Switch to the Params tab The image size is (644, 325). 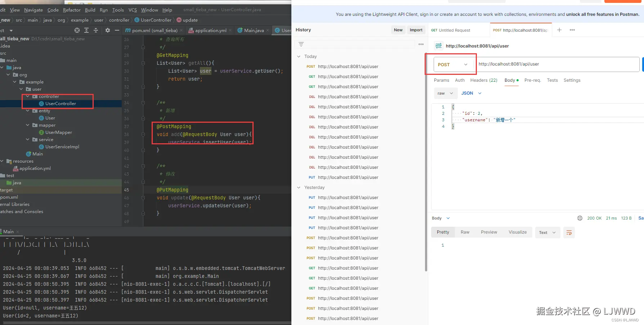tap(442, 80)
